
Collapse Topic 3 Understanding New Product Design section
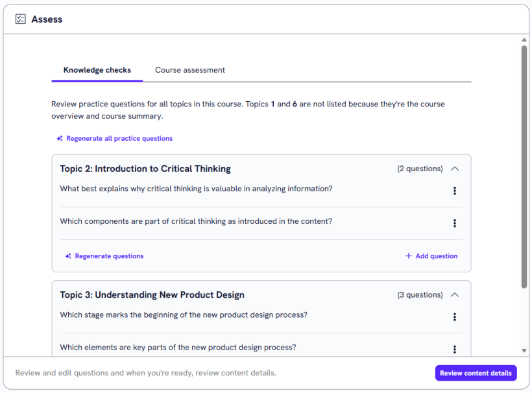[x=454, y=295]
